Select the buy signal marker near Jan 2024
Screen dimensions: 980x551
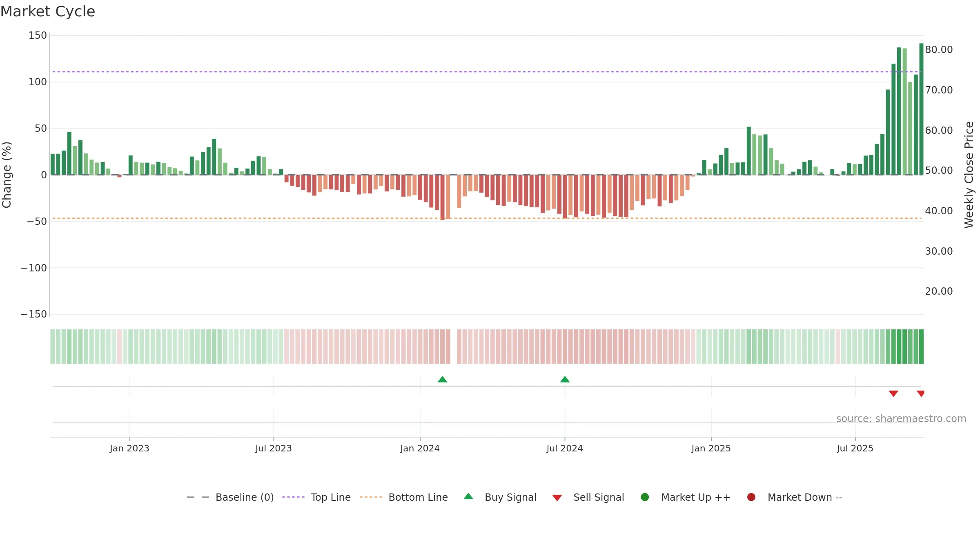point(442,380)
